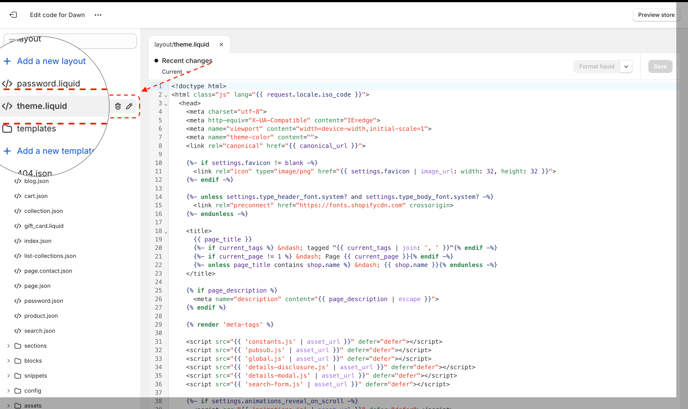Image resolution: width=688 pixels, height=409 pixels.
Task: Click the snippets folder icon
Action: point(18,376)
